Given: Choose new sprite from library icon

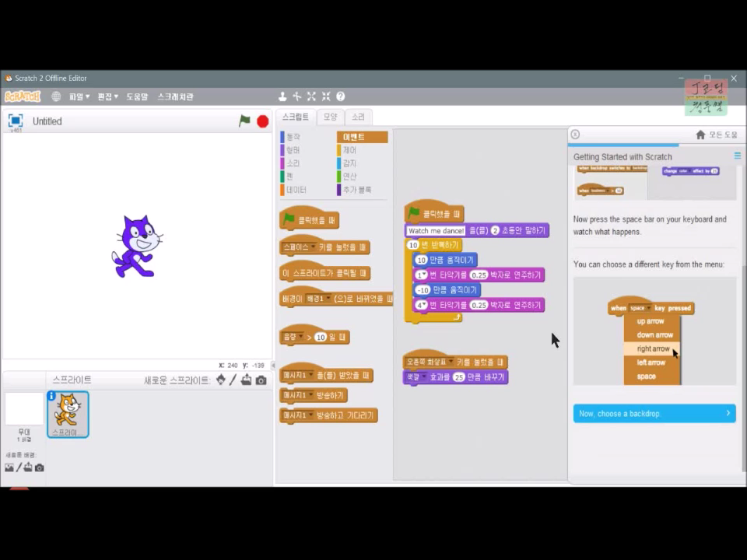Looking at the screenshot, I should point(220,380).
